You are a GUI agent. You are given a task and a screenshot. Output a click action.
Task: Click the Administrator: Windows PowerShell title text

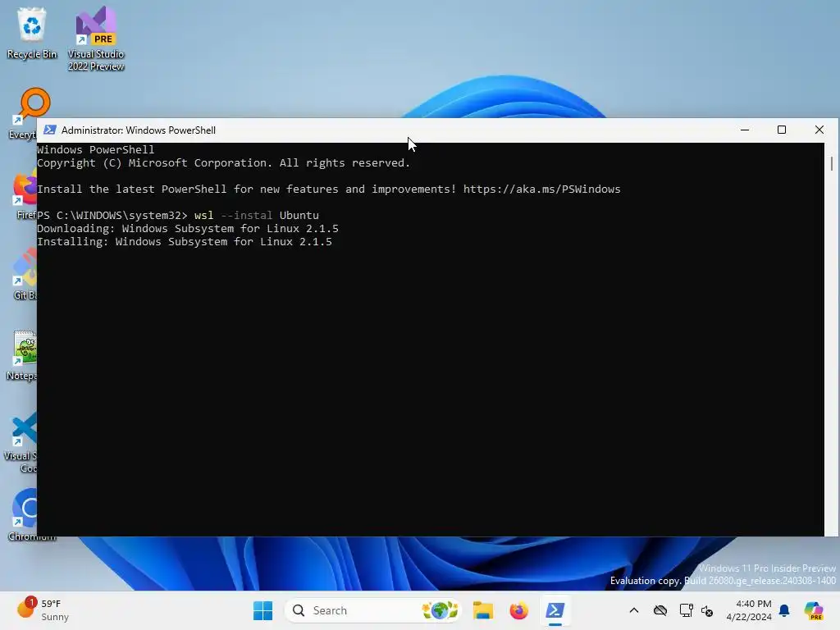point(138,130)
